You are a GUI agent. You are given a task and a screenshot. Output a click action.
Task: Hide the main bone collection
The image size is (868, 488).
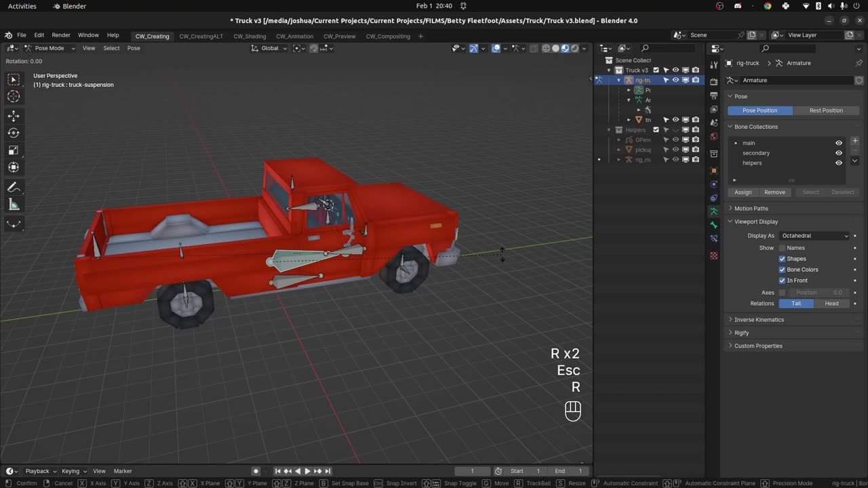point(839,143)
